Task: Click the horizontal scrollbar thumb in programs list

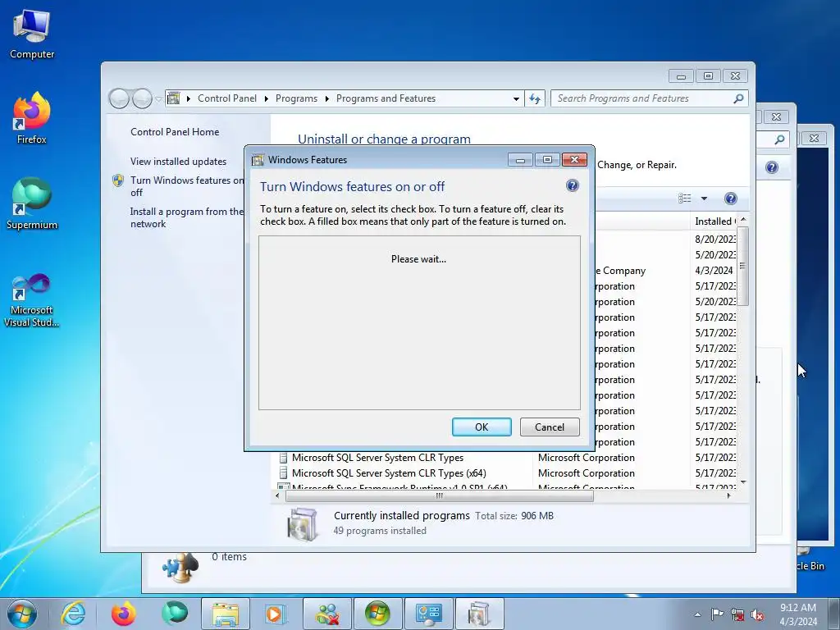Action: [x=440, y=496]
